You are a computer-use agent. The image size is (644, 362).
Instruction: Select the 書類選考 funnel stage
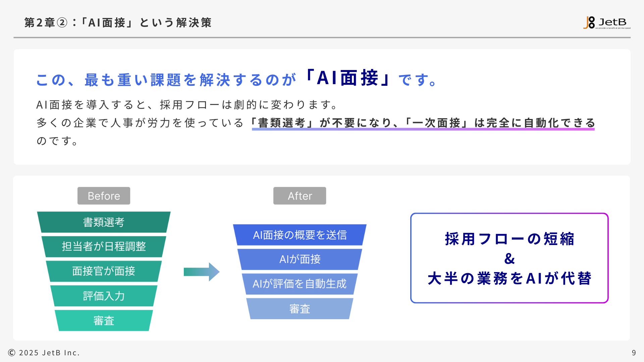click(x=104, y=222)
